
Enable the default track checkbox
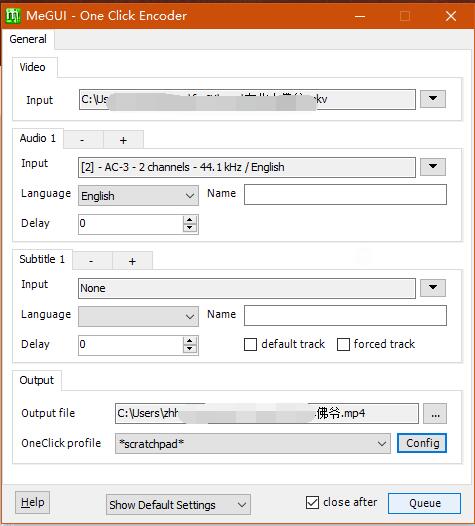tap(250, 345)
